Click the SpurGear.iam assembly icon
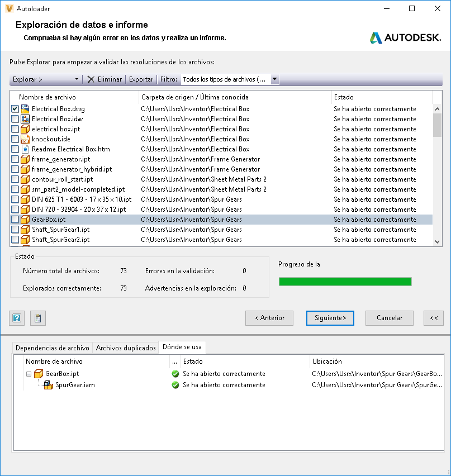This screenshot has width=451, height=476. point(49,385)
